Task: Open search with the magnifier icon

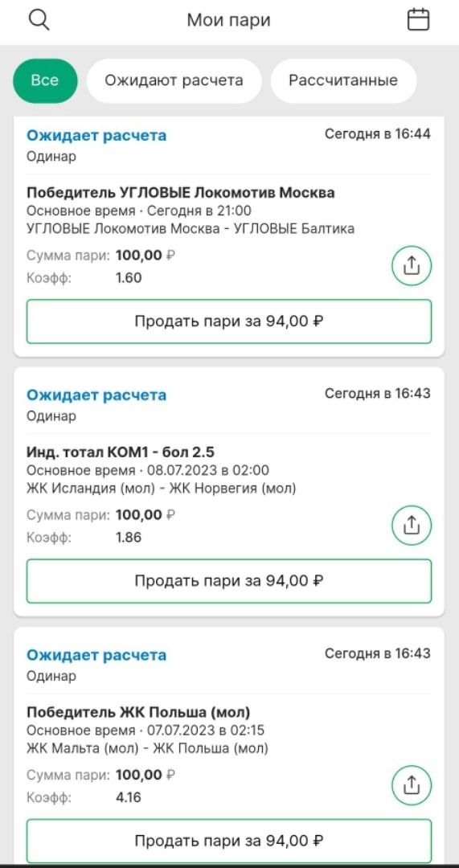Action: point(39,20)
